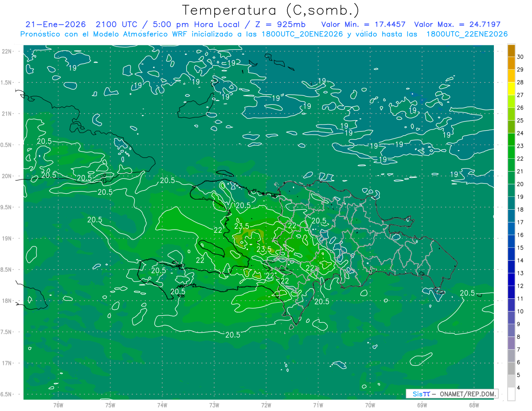Click the dark blue swatch between 12 and 13
The height and width of the screenshot is (411, 532).
click(x=511, y=279)
